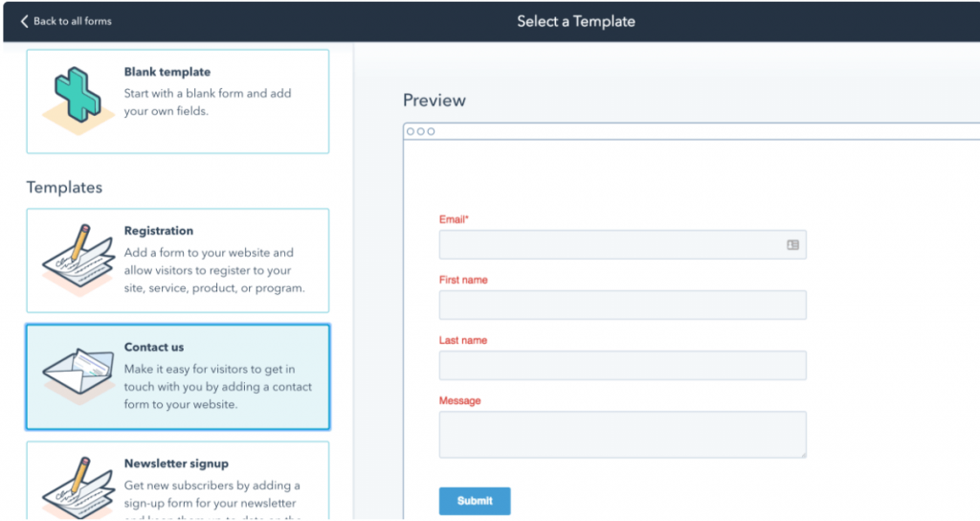980x521 pixels.
Task: Click the "Select a Template" header title
Action: [575, 21]
